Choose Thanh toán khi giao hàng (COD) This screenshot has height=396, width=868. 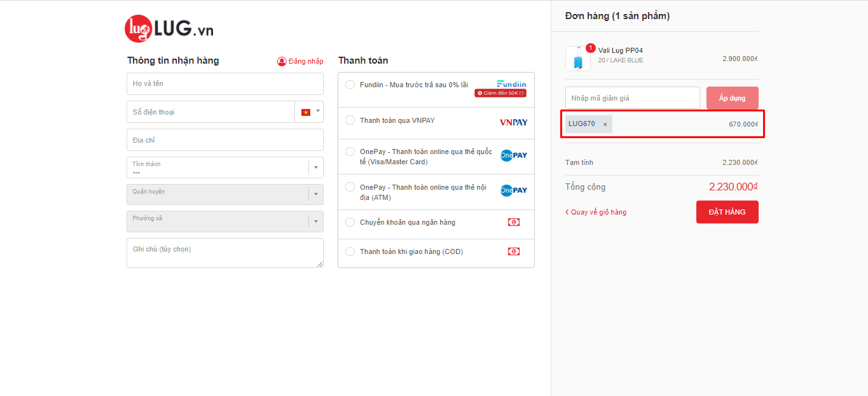coord(350,251)
